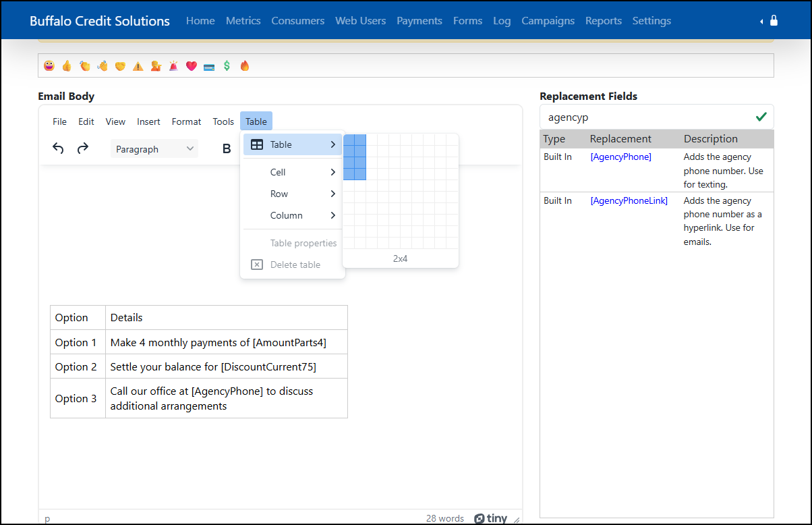The image size is (812, 525).
Task: Open the Log page
Action: click(502, 21)
